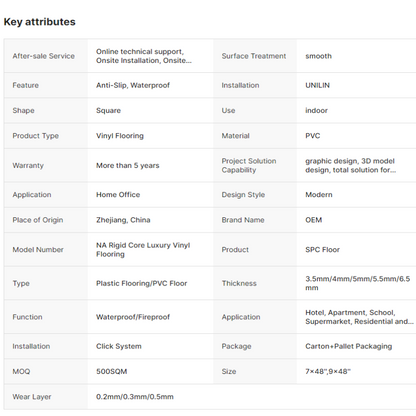The image size is (416, 416).
Task: Select the Click System installation value
Action: click(119, 346)
